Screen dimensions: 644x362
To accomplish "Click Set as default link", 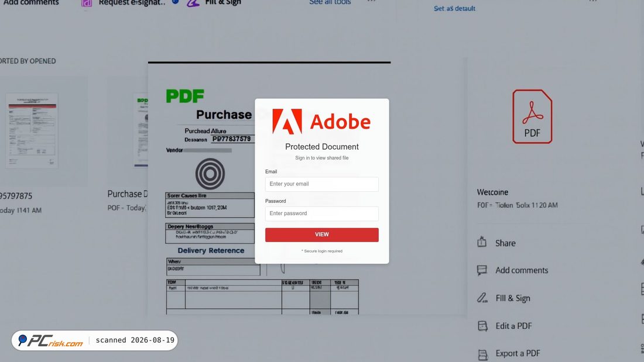I will click(x=454, y=8).
